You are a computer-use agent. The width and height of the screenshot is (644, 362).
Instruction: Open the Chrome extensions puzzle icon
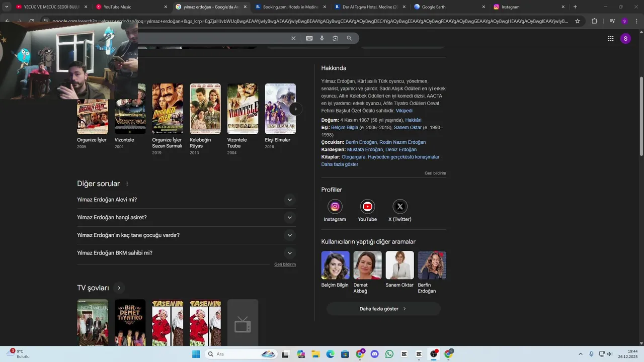point(594,21)
